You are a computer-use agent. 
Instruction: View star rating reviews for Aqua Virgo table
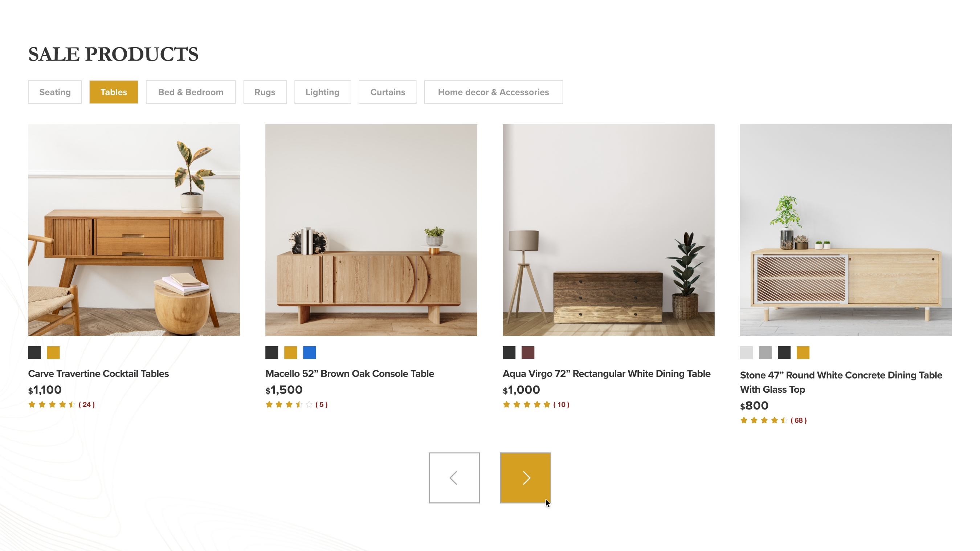[x=536, y=404]
